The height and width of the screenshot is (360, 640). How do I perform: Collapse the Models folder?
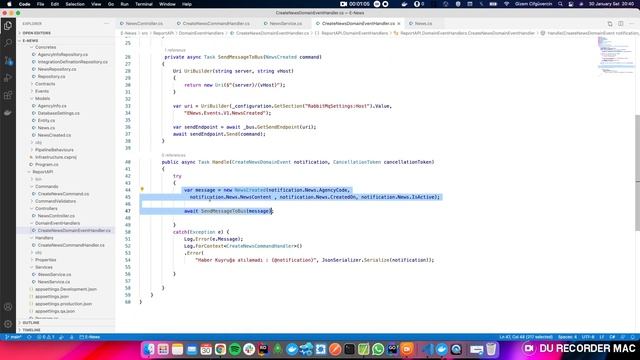coord(42,98)
